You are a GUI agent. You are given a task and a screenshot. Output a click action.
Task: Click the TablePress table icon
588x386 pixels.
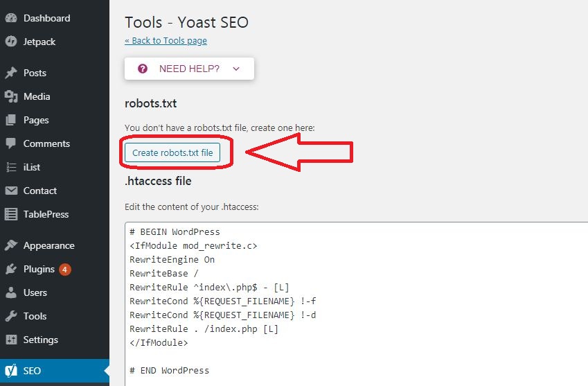click(11, 214)
